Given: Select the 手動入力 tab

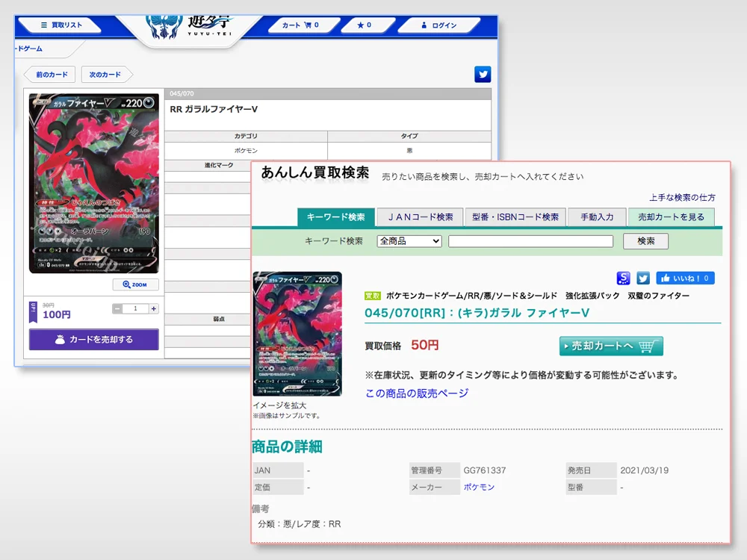Looking at the screenshot, I should [x=597, y=217].
